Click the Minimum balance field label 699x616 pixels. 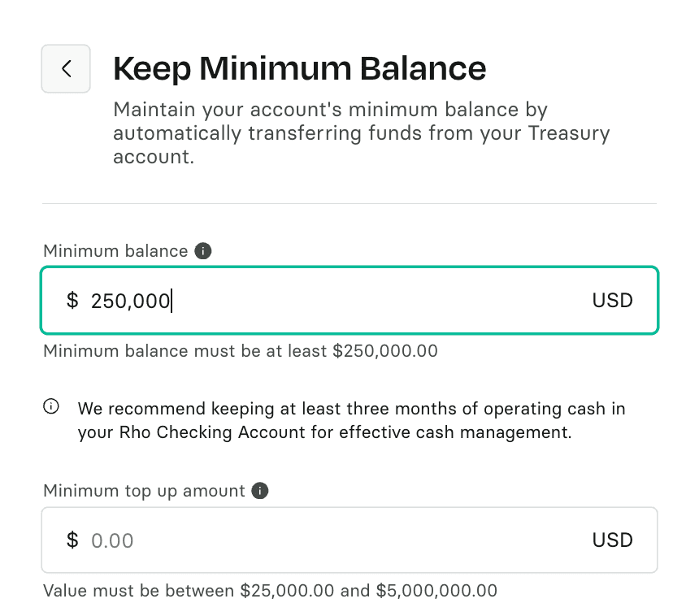115,251
